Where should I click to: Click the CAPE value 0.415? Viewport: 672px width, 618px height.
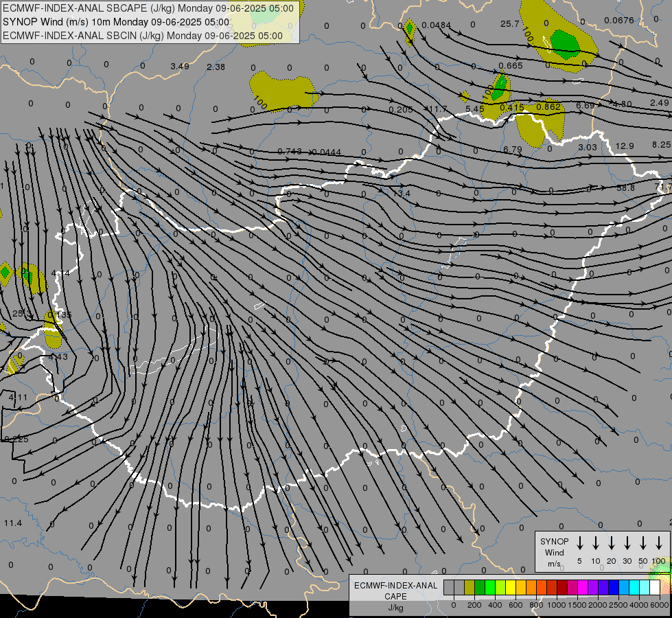[511, 107]
